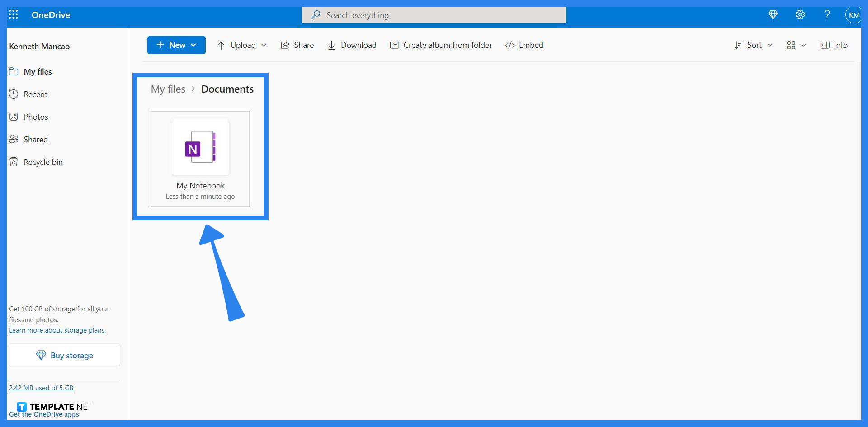Open the Sort options dropdown
This screenshot has height=427, width=868.
tap(770, 45)
